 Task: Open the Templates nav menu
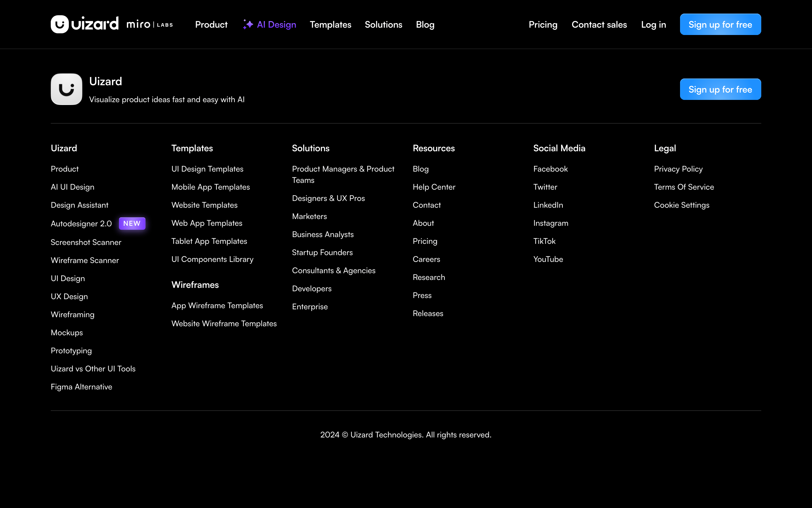(x=330, y=25)
